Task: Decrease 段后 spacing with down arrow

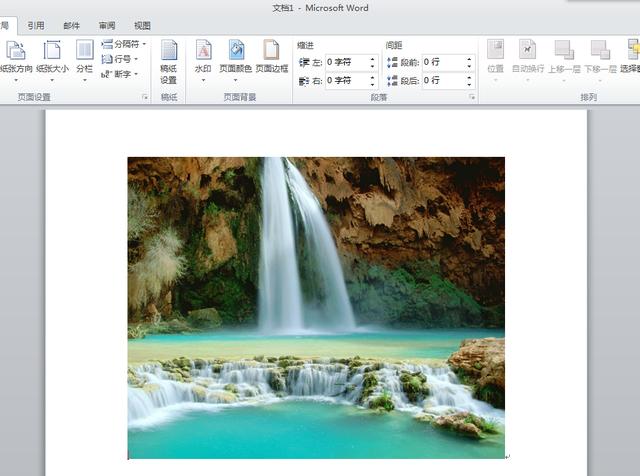Action: [x=469, y=85]
